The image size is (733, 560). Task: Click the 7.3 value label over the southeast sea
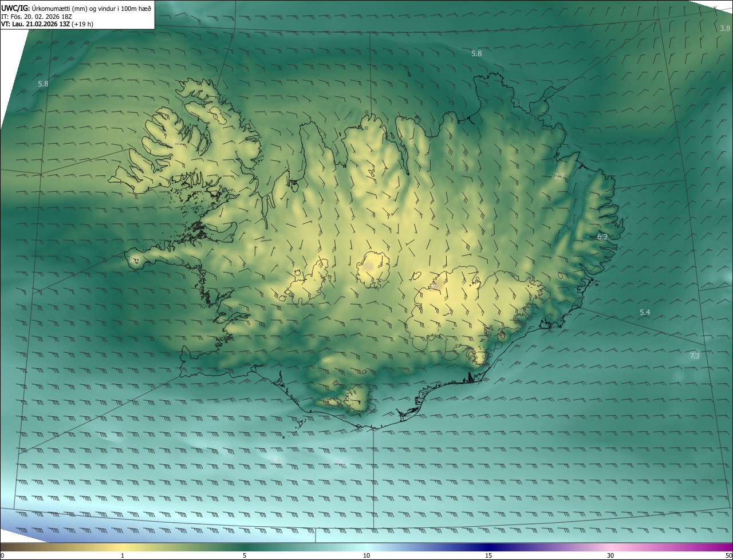pos(695,356)
